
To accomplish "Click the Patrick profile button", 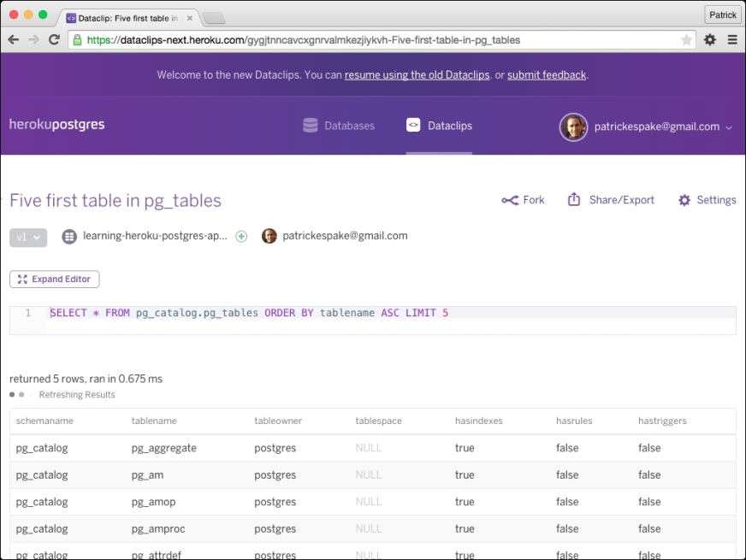I will [x=722, y=15].
